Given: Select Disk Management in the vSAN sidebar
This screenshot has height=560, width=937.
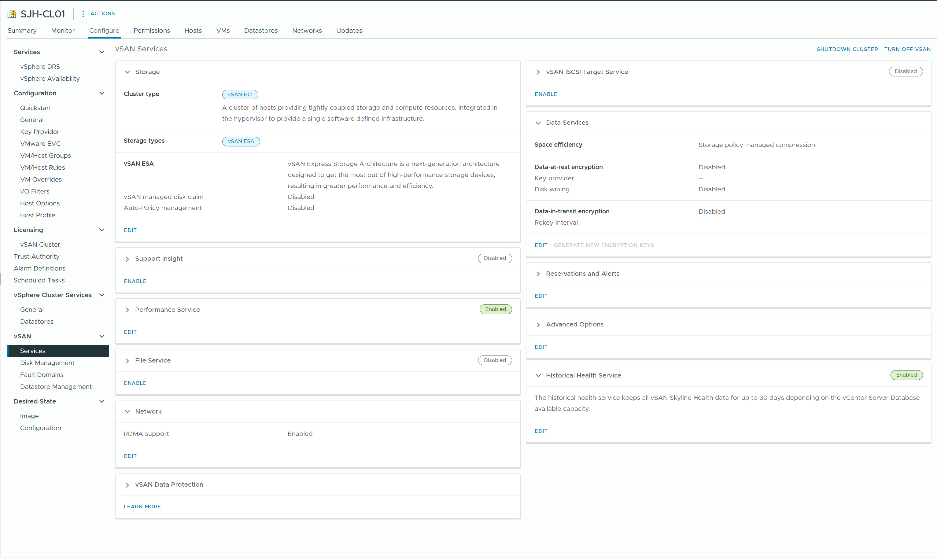Looking at the screenshot, I should coord(47,363).
